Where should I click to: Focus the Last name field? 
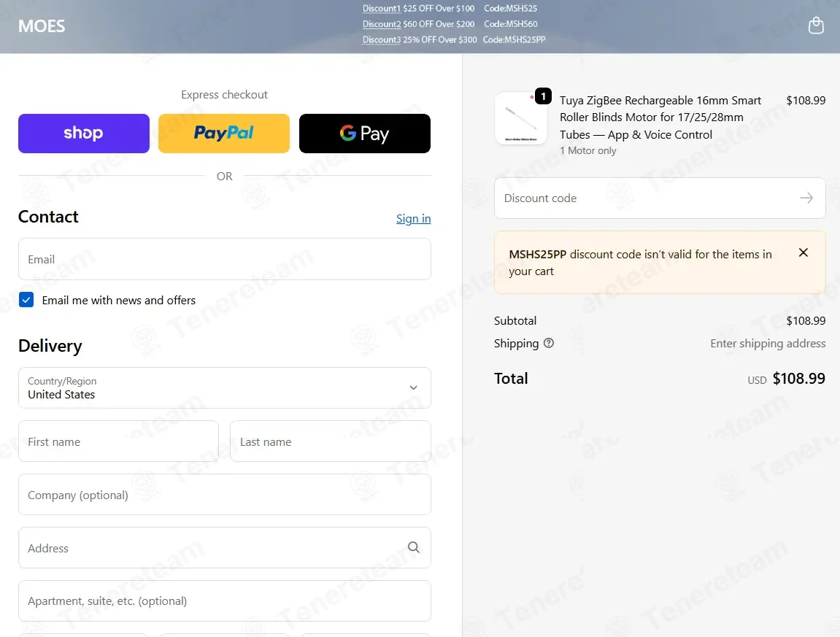pos(331,441)
